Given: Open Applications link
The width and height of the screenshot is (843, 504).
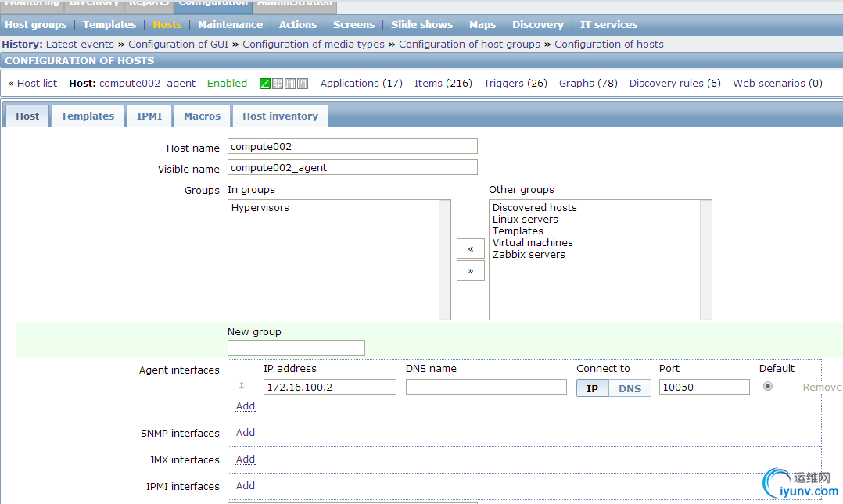Looking at the screenshot, I should [350, 84].
